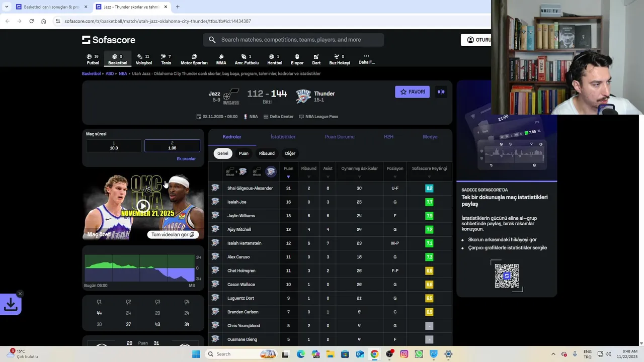Reload the browser page

pyautogui.click(x=31, y=21)
